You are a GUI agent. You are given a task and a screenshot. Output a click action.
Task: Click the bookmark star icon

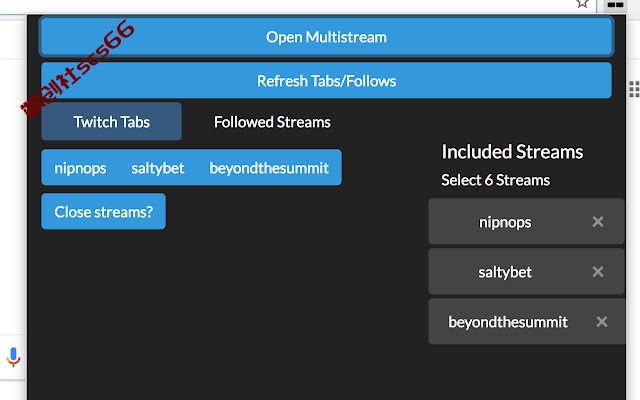tap(582, 4)
